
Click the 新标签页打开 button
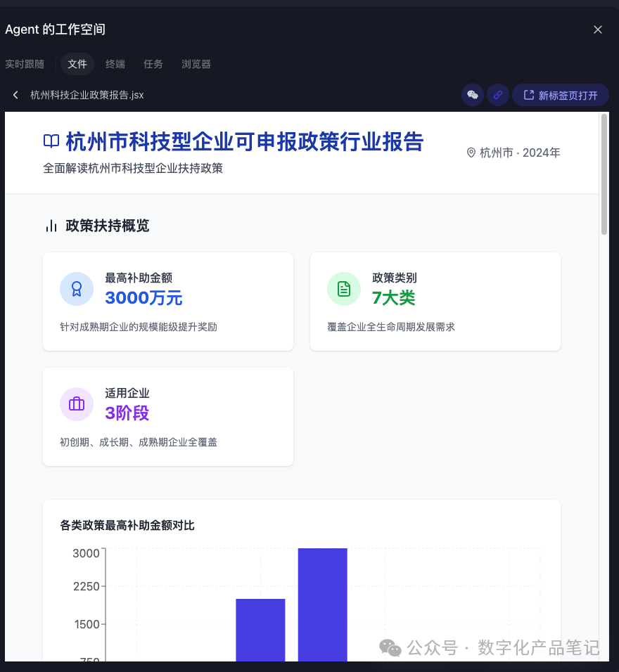pyautogui.click(x=560, y=95)
